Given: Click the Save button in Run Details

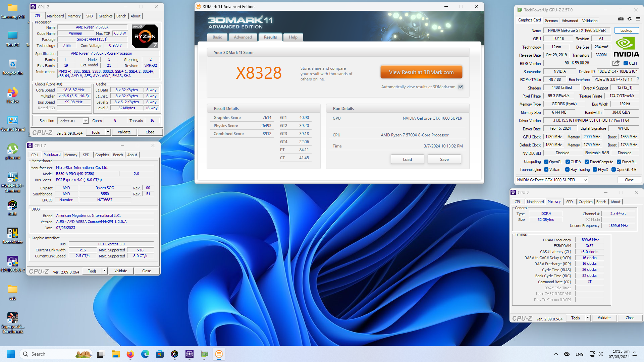Looking at the screenshot, I should click(444, 160).
